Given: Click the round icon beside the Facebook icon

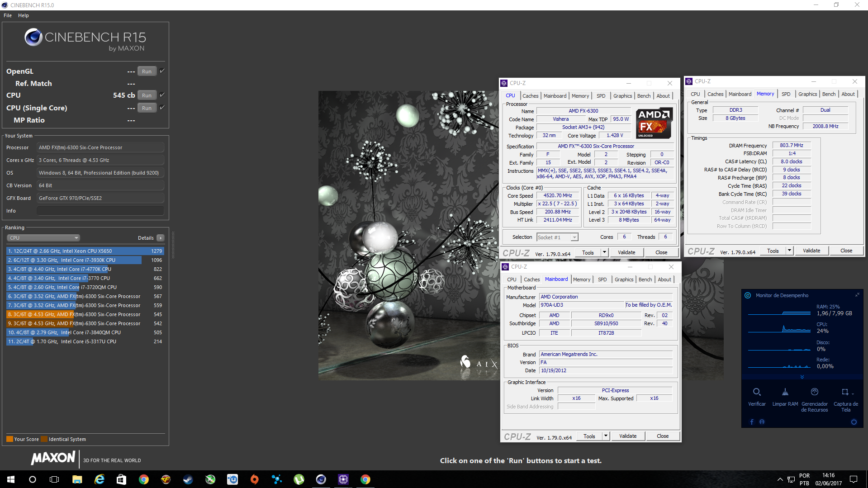Looking at the screenshot, I should (762, 422).
